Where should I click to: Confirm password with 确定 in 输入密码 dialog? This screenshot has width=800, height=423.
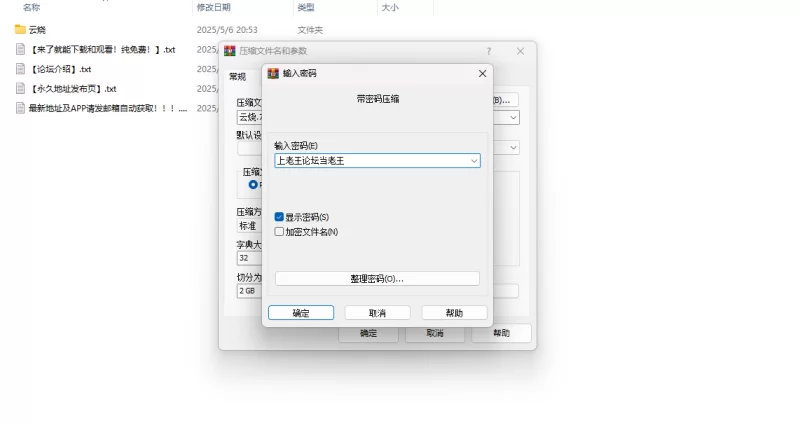pos(301,313)
